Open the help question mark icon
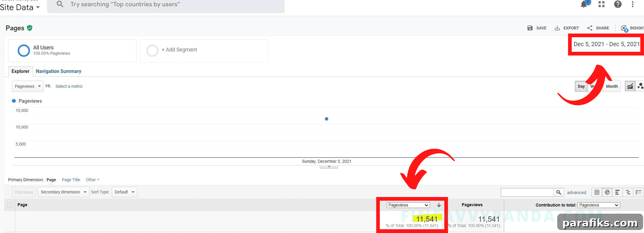 click(618, 4)
